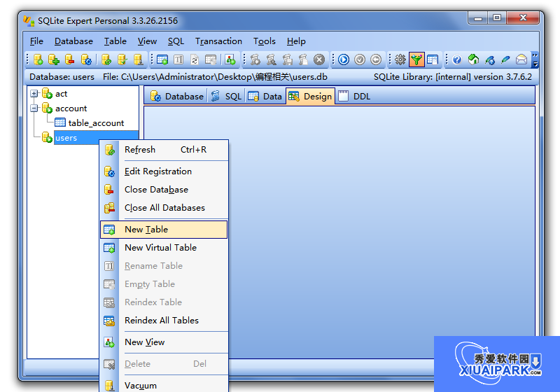This screenshot has width=560, height=392.
Task: Click the blue Begin Transaction play icon
Action: tap(344, 59)
